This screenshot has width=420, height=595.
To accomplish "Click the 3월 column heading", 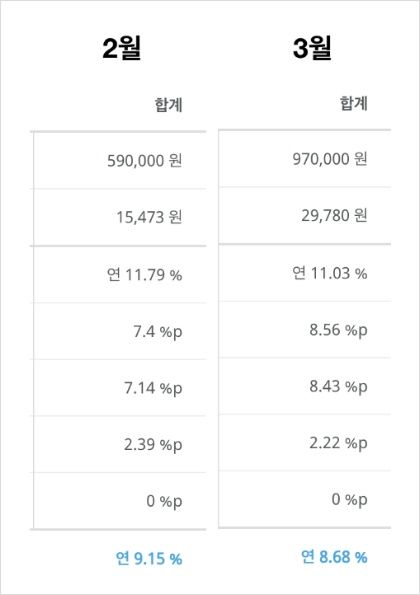I will pyautogui.click(x=312, y=48).
